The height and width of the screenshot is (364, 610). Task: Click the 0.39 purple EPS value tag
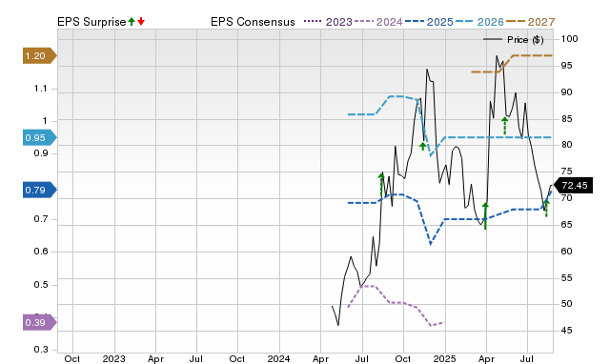pyautogui.click(x=40, y=322)
